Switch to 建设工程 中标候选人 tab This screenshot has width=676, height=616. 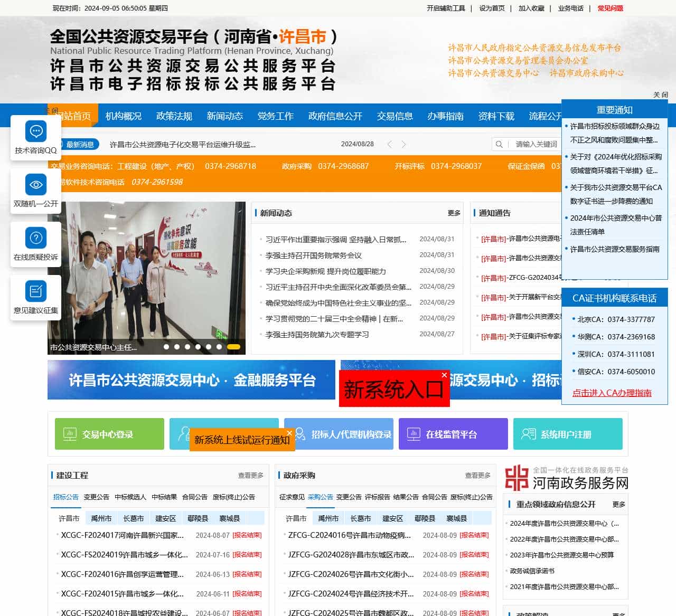(x=130, y=497)
